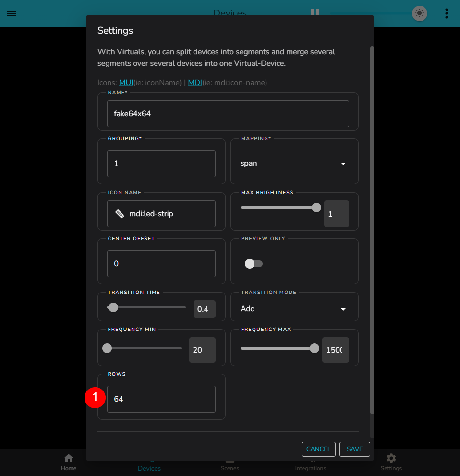The height and width of the screenshot is (476, 460).
Task: Open the MDI icons link
Action: click(x=195, y=83)
